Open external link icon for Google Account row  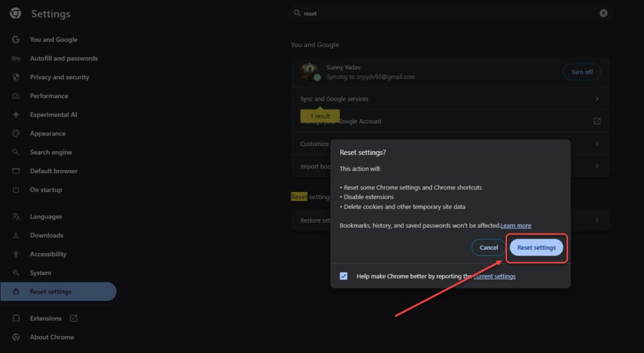click(x=597, y=121)
